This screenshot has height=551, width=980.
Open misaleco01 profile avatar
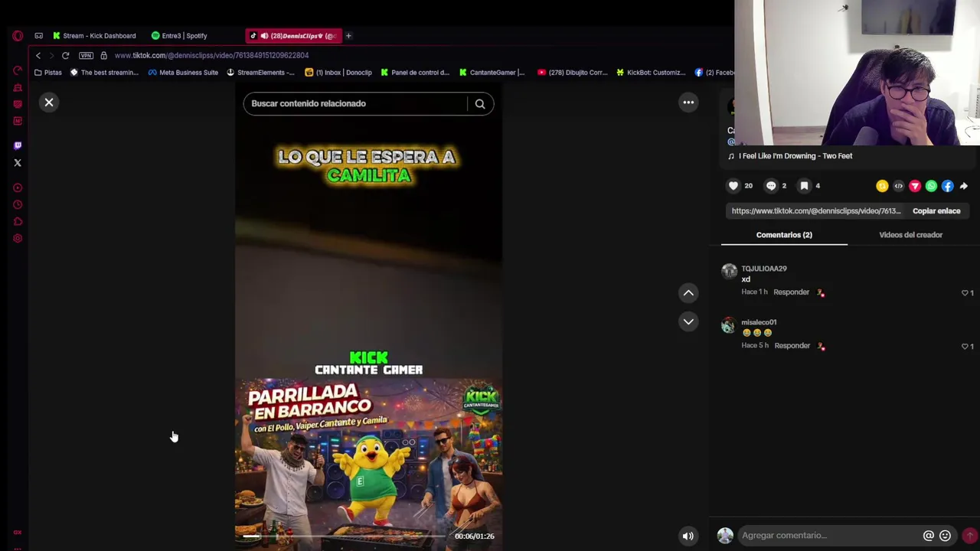click(x=729, y=325)
